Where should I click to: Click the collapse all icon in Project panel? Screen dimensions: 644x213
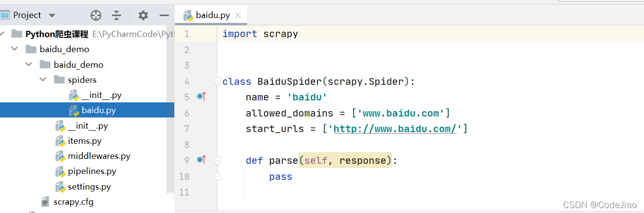point(116,16)
